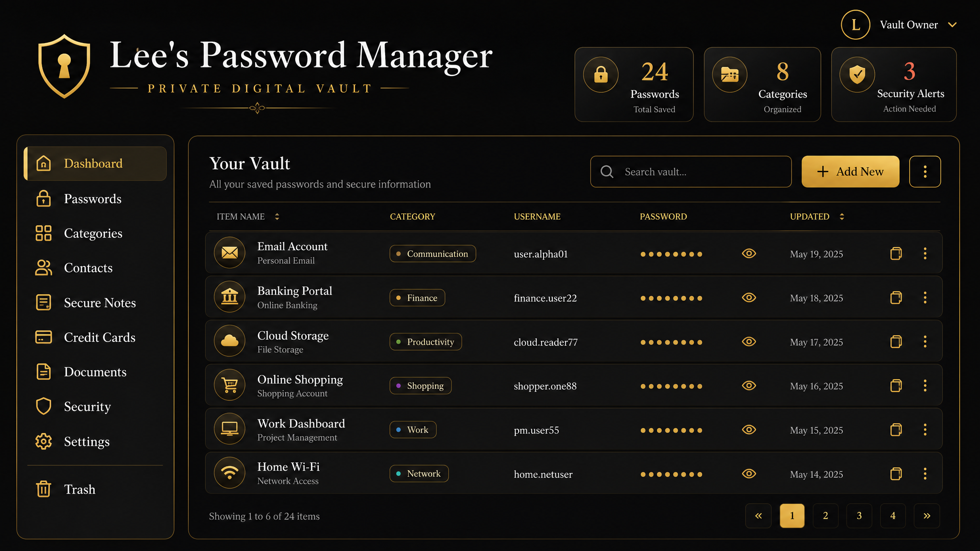The width and height of the screenshot is (980, 551).
Task: Click the padlock icon on Passwords card
Action: point(601,75)
